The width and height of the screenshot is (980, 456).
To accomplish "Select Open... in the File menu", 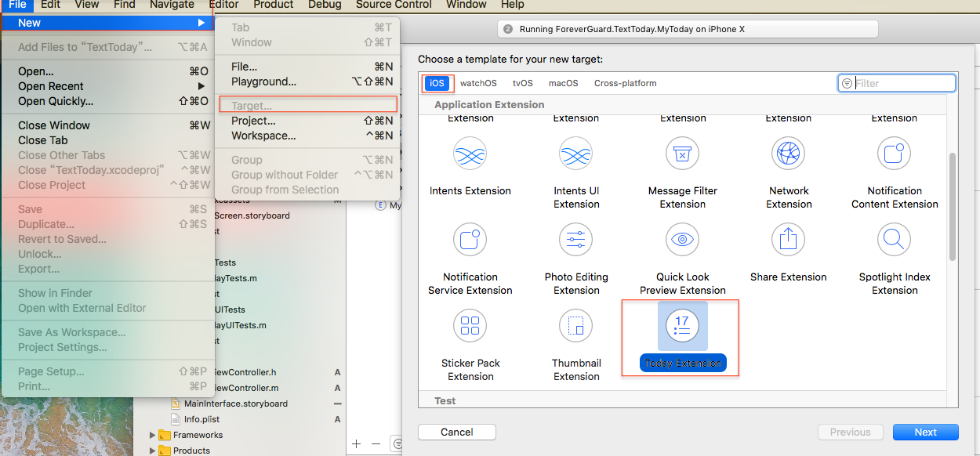I will tap(108, 71).
